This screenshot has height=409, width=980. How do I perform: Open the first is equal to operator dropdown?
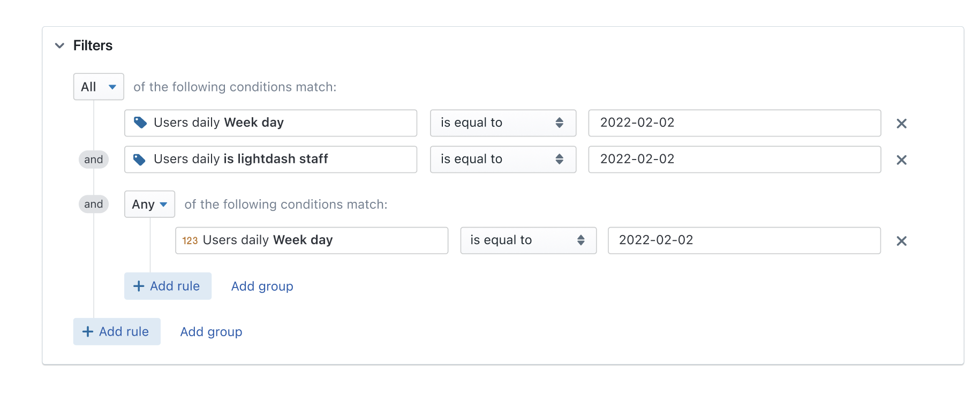(x=502, y=123)
